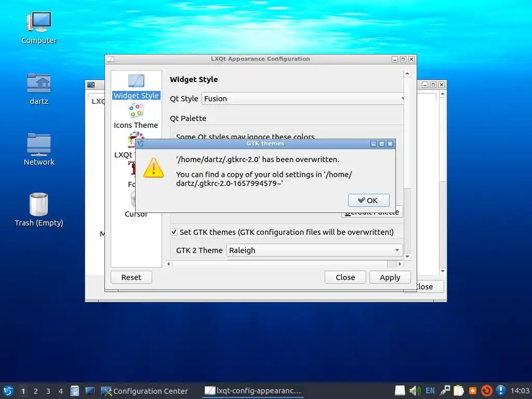The height and width of the screenshot is (399, 532).
Task: Click the horizontal scrollbar left arrow
Action: tap(169, 263)
